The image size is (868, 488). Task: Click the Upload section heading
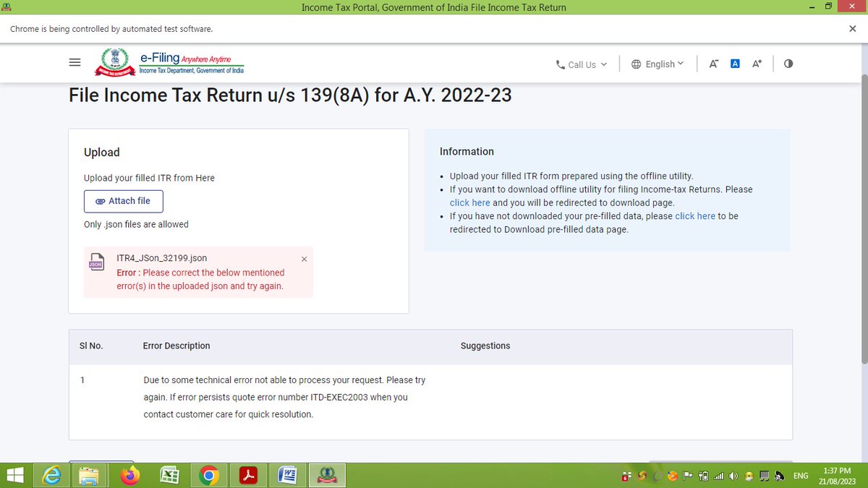pos(102,152)
